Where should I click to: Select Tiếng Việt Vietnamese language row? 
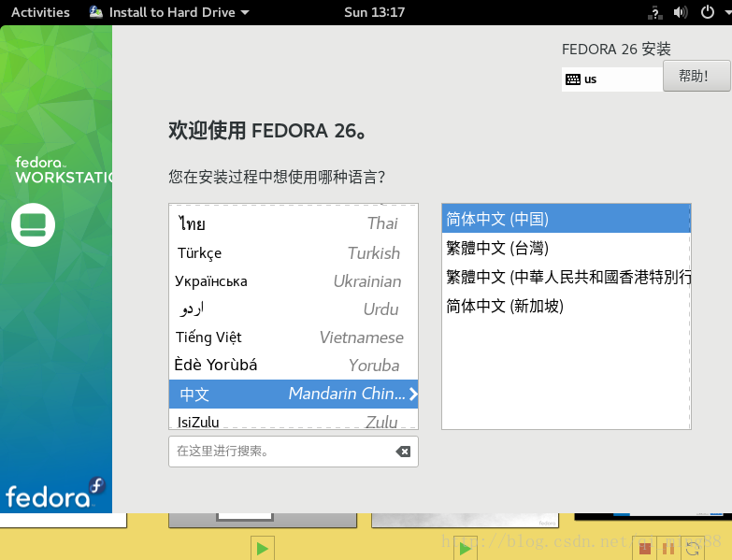tap(294, 337)
